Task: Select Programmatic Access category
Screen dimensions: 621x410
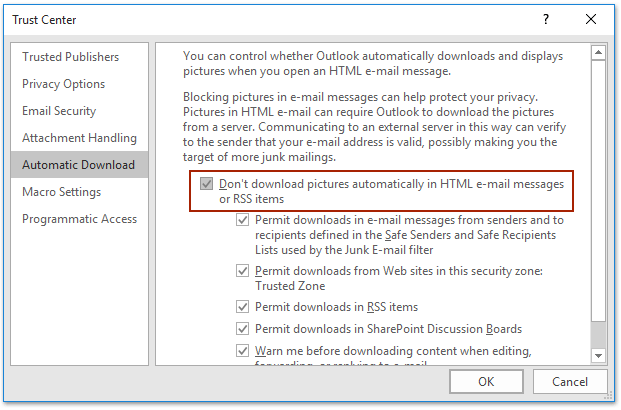Action: pyautogui.click(x=79, y=219)
